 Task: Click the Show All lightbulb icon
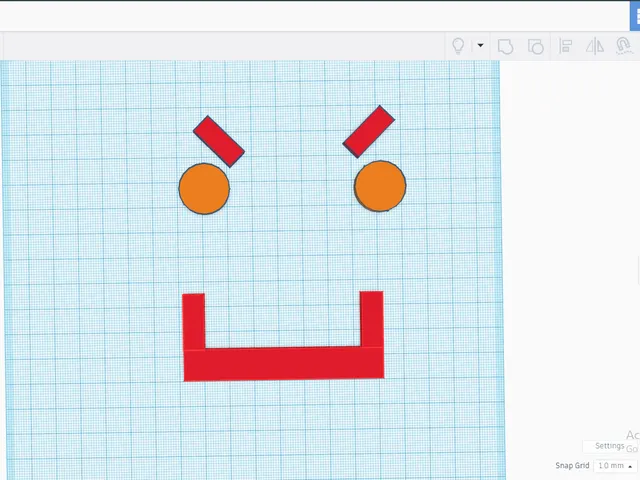click(458, 46)
